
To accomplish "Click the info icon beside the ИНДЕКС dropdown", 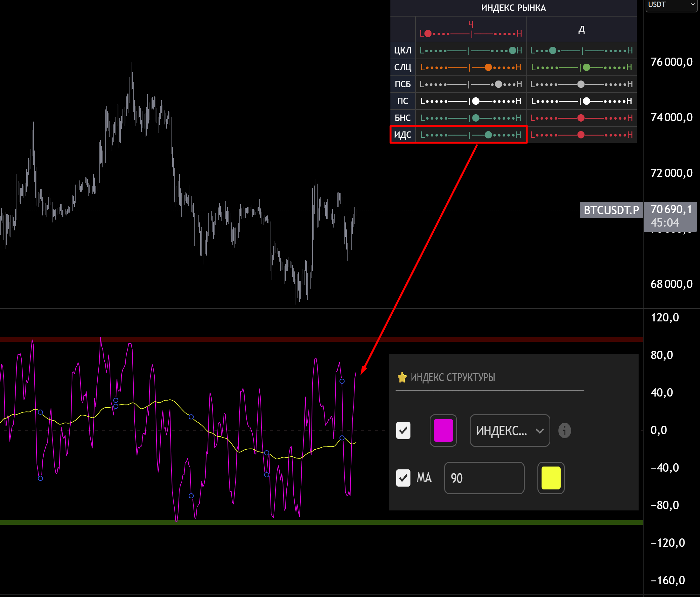I will pyautogui.click(x=564, y=431).
